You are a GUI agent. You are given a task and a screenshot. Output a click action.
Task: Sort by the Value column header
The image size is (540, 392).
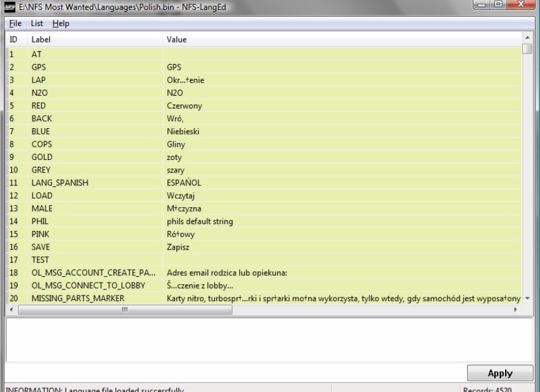[x=342, y=39]
